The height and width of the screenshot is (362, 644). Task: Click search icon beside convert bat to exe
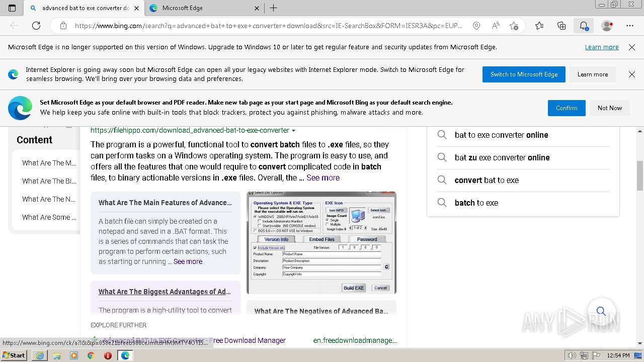442,180
